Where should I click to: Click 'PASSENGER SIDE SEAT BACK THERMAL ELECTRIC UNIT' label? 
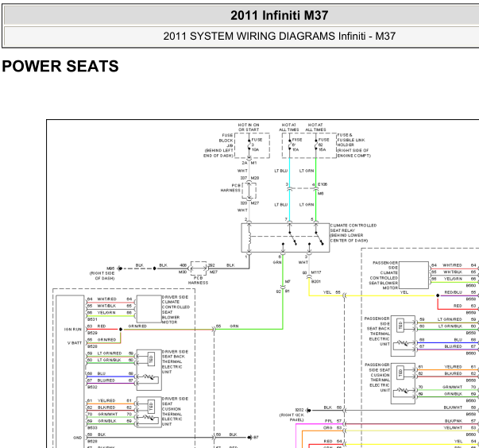377,331
